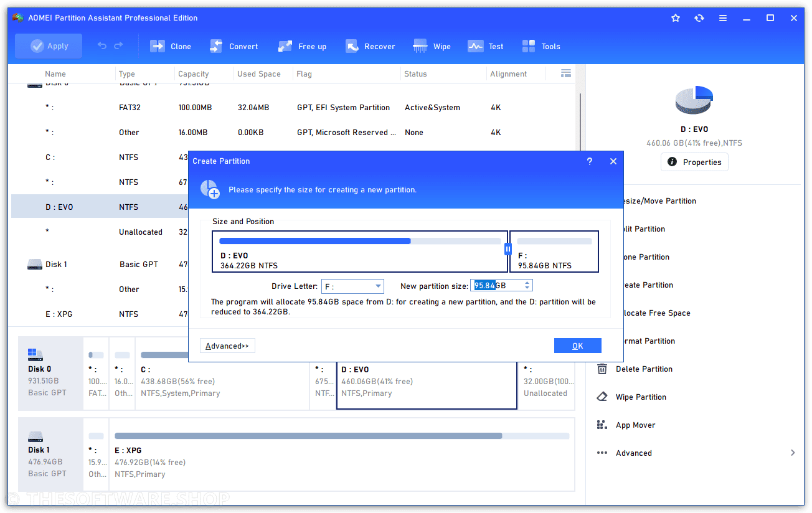Click Disk 0 block in disk map
The image size is (812, 513).
(50, 374)
